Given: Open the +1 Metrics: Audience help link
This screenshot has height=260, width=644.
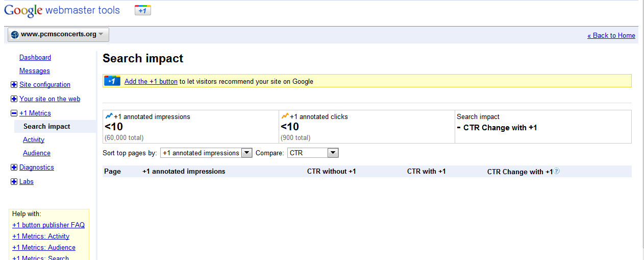Looking at the screenshot, I should coord(44,247).
